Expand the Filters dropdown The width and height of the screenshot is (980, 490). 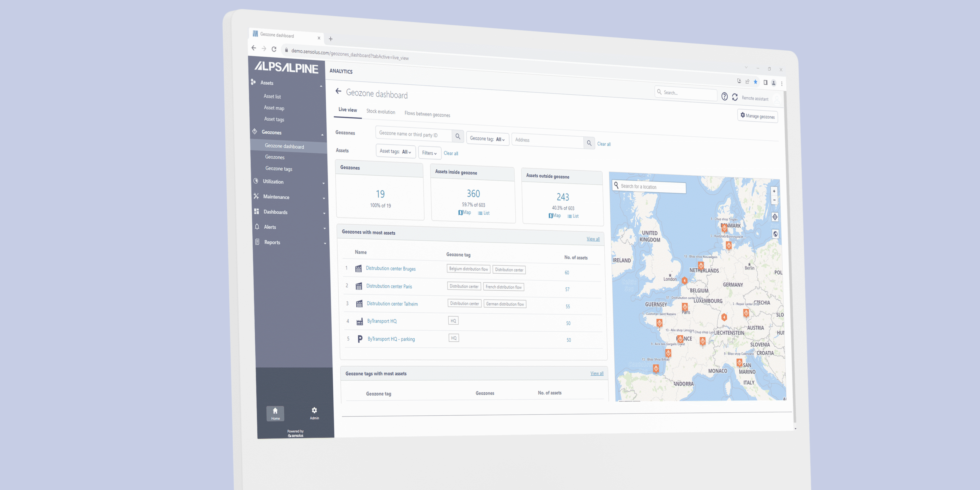point(429,153)
